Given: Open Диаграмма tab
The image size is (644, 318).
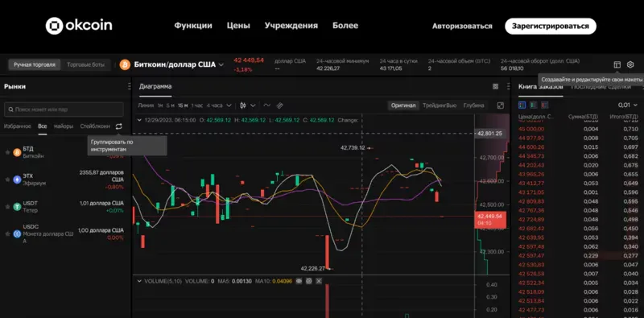Looking at the screenshot, I should point(155,87).
